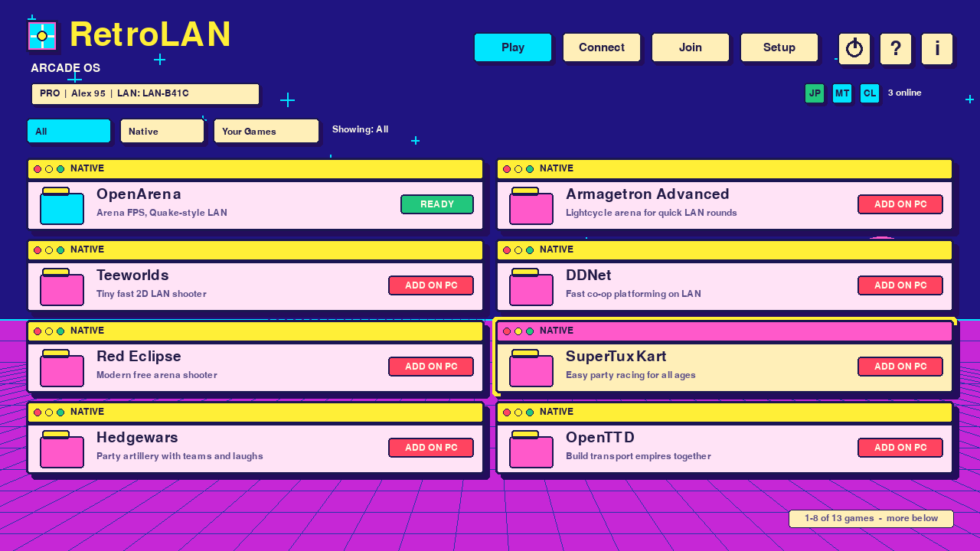Click red dot on DDNet window bar
Screen dimensions: 980x551
pyautogui.click(x=507, y=250)
